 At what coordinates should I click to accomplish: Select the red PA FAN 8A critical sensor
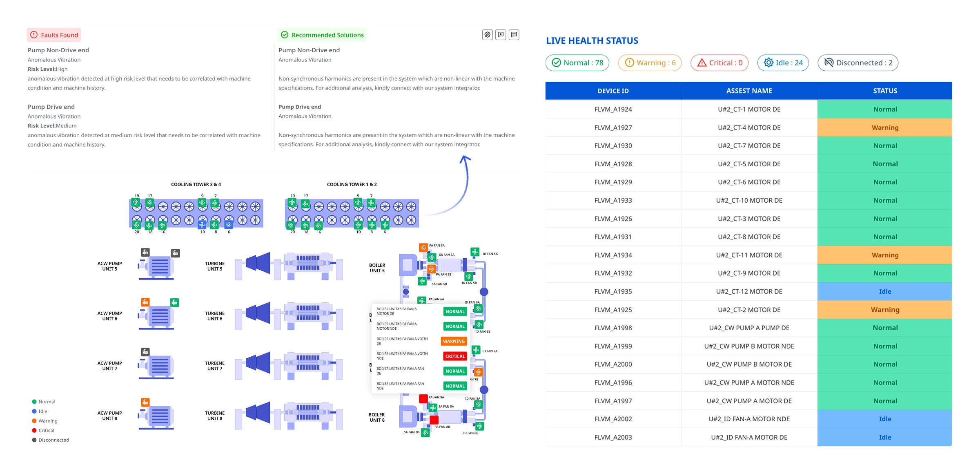tap(423, 398)
